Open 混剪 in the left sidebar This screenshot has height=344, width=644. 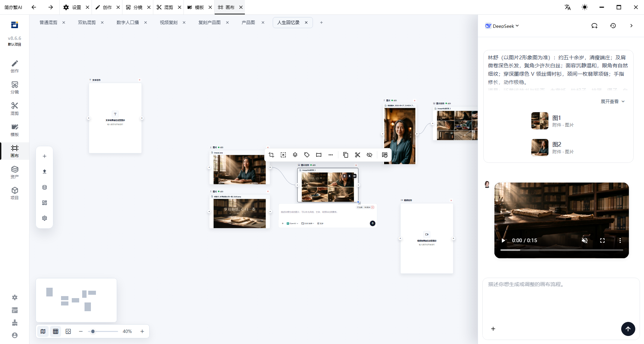[15, 109]
